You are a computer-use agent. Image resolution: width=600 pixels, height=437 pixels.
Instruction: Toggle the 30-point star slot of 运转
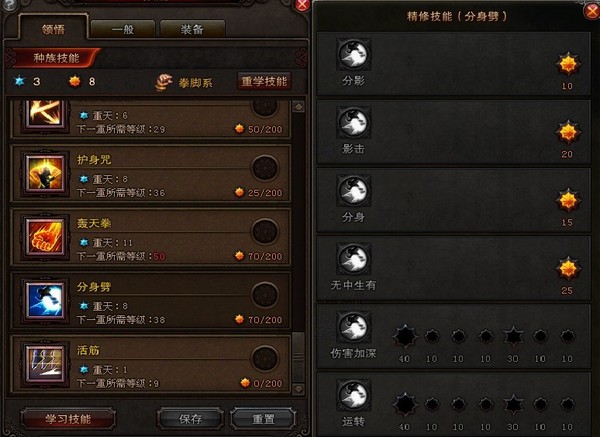pyautogui.click(x=513, y=404)
